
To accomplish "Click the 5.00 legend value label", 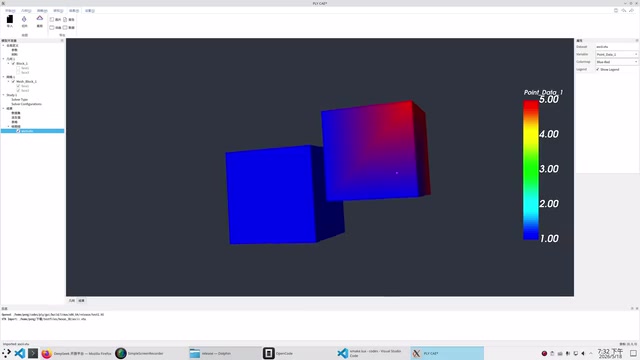I will (x=549, y=100).
